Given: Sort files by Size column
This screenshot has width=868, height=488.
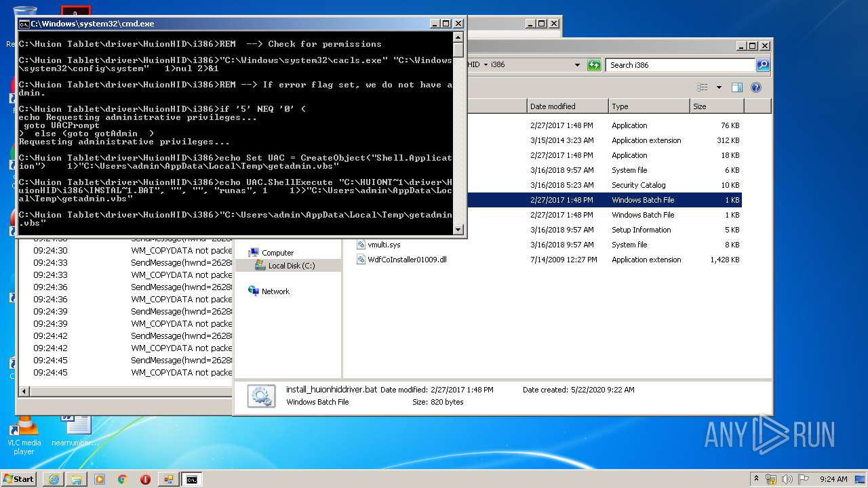Looking at the screenshot, I should [717, 106].
